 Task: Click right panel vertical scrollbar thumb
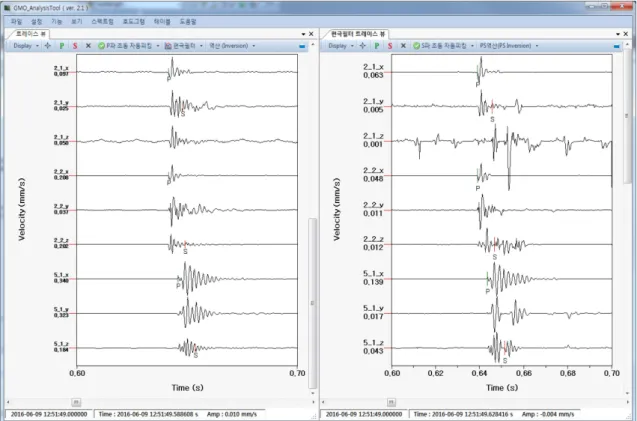tap(627, 116)
